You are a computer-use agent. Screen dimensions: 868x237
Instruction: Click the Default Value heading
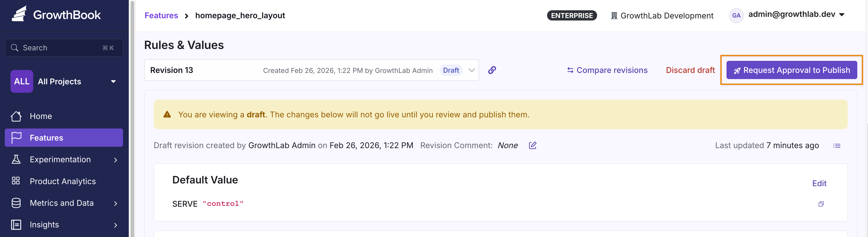click(205, 180)
